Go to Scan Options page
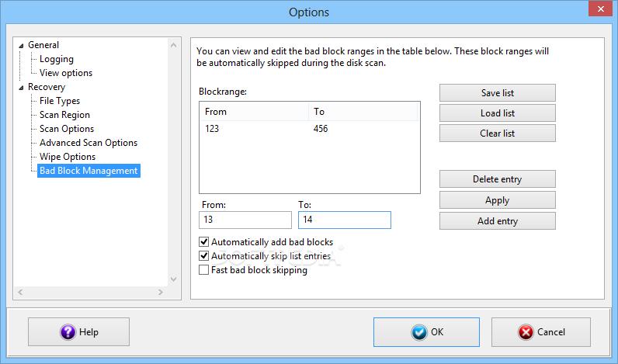 click(67, 129)
